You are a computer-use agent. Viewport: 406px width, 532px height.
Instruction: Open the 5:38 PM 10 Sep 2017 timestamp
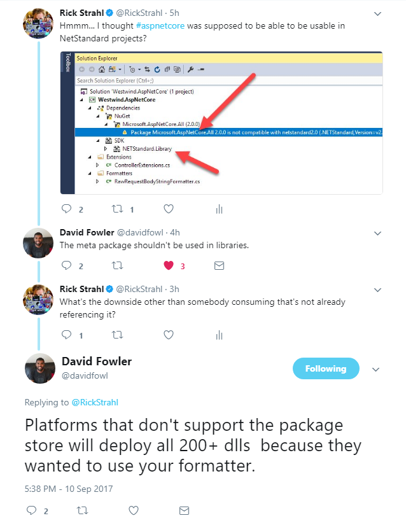69,489
